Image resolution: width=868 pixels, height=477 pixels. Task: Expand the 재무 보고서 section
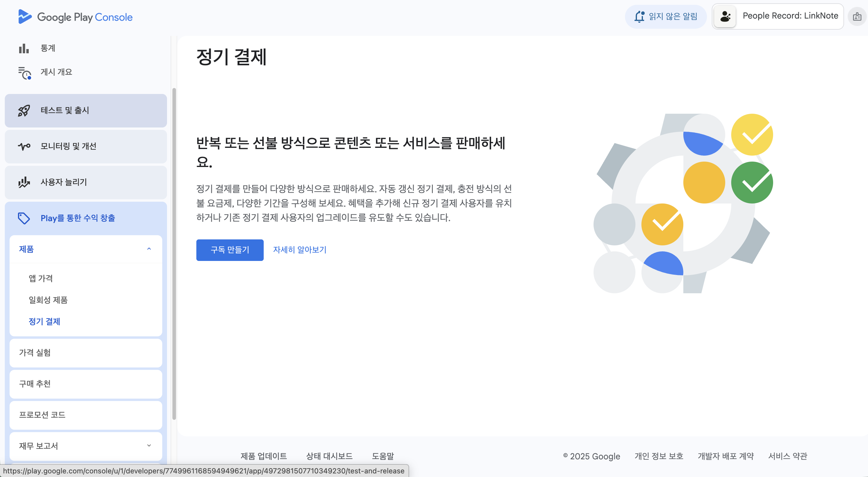pos(149,446)
